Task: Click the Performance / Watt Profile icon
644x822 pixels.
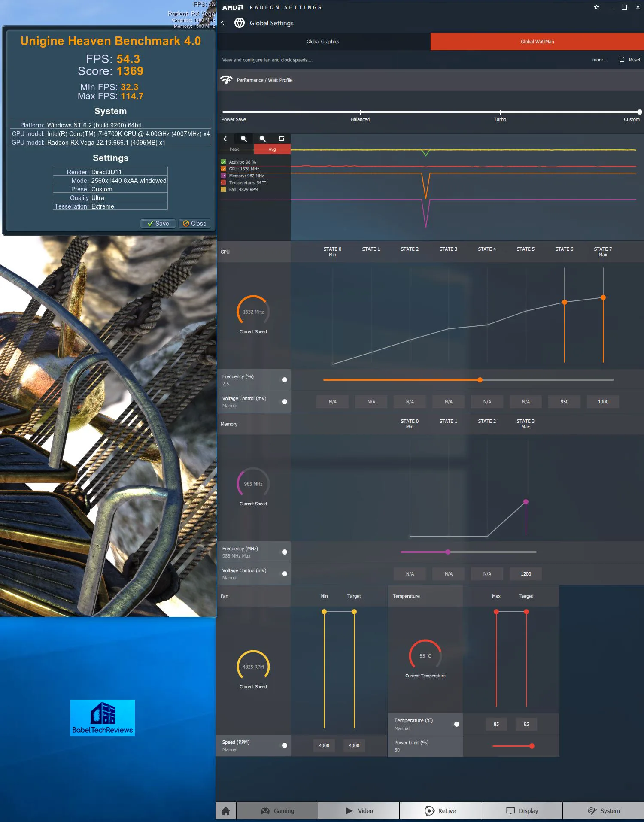Action: coord(226,80)
